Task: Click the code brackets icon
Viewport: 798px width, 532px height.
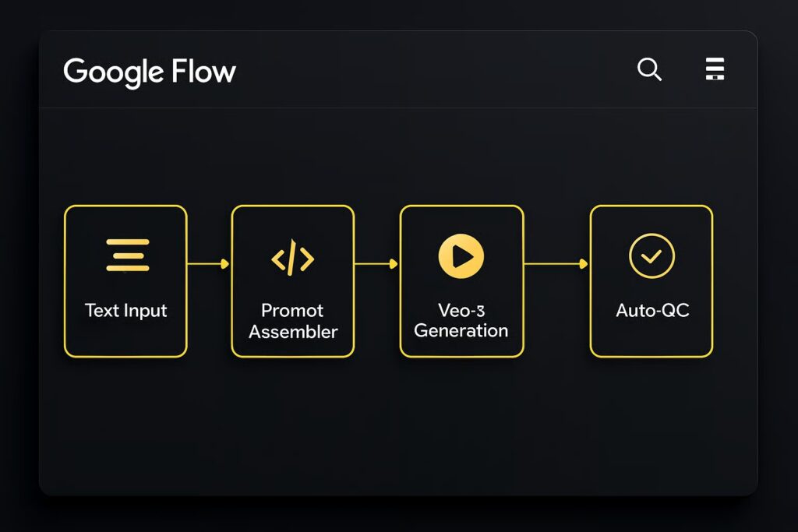Action: [x=292, y=259]
